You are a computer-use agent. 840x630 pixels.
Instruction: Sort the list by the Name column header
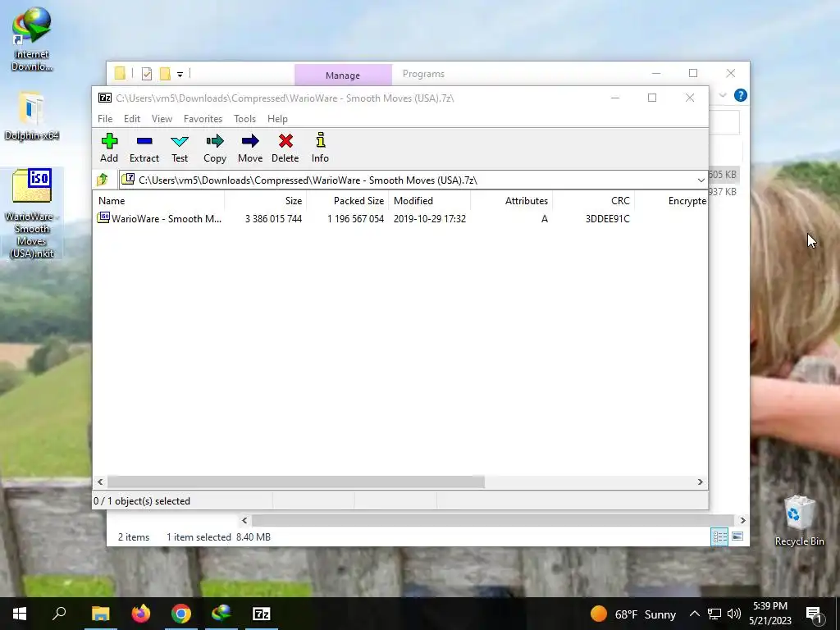click(159, 201)
